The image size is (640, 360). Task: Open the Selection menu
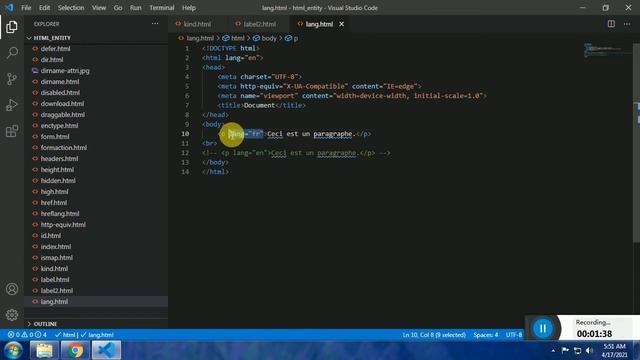pos(71,8)
